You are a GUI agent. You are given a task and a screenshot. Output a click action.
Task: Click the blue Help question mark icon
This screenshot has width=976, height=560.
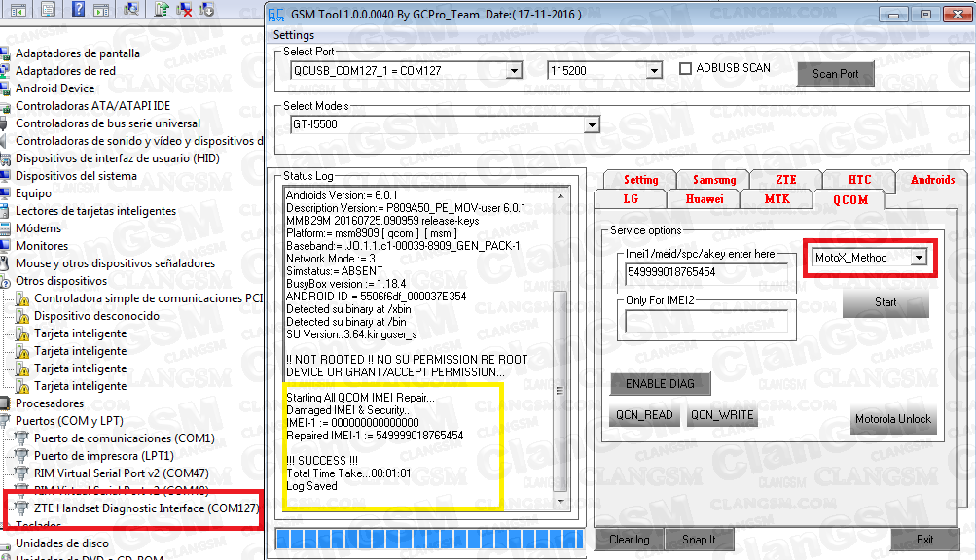point(78,9)
